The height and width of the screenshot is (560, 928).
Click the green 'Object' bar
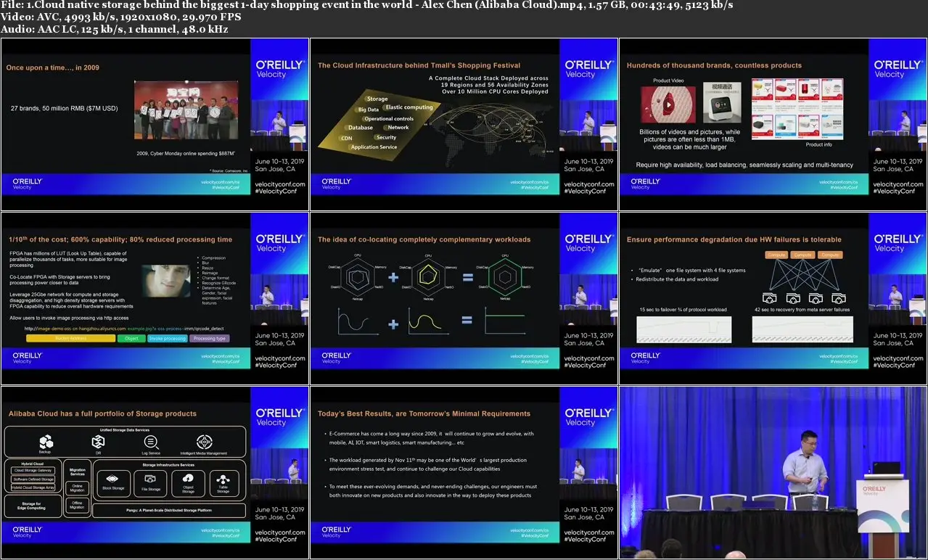click(131, 338)
